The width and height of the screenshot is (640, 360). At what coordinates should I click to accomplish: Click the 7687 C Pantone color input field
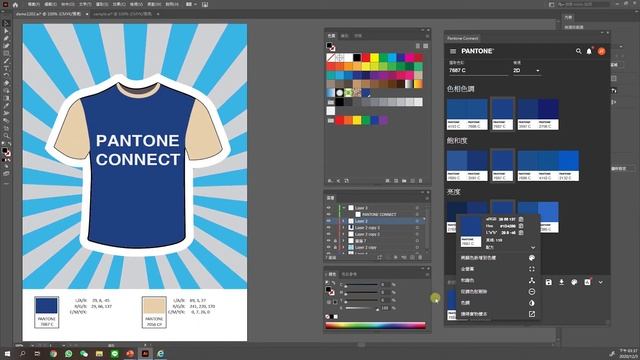click(x=478, y=71)
